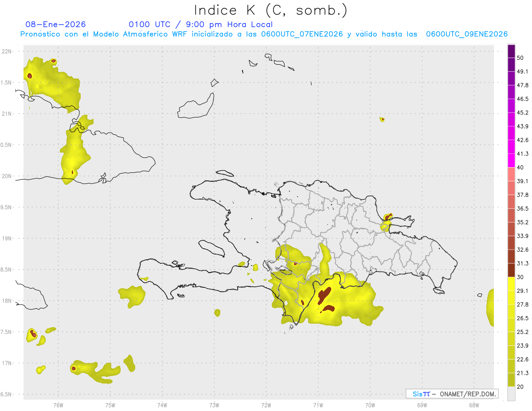Click colorbar value "41.3"
The height and width of the screenshot is (411, 532).
[523, 154]
